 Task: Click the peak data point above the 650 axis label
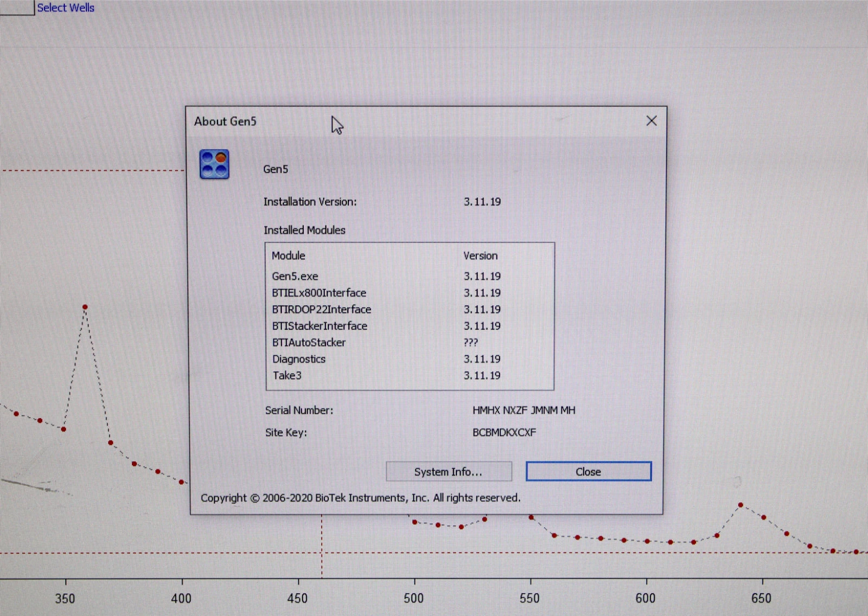pyautogui.click(x=741, y=505)
